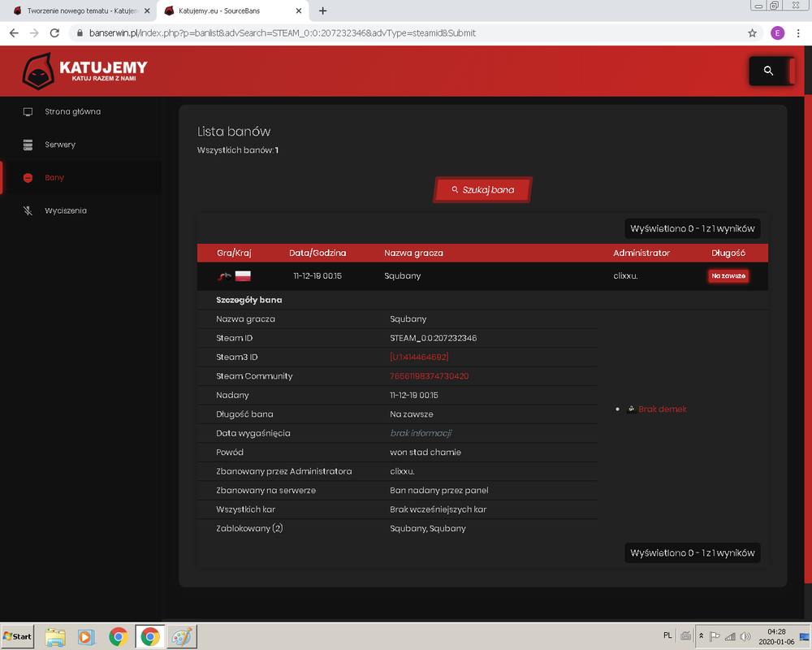Open Chrome profile avatar E

(777, 33)
